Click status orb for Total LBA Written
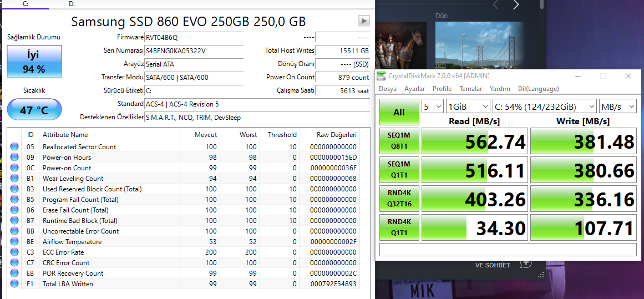Viewport: 644px width, 299px height. [15, 284]
